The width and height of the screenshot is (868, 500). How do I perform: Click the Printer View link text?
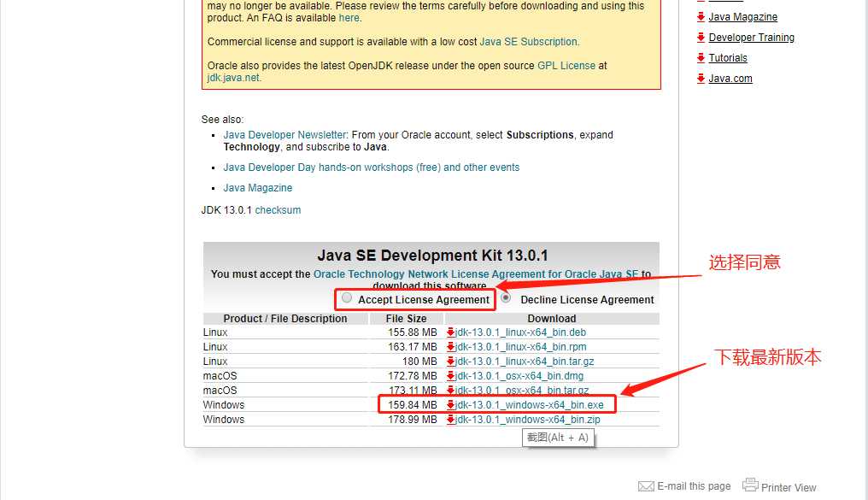click(789, 487)
